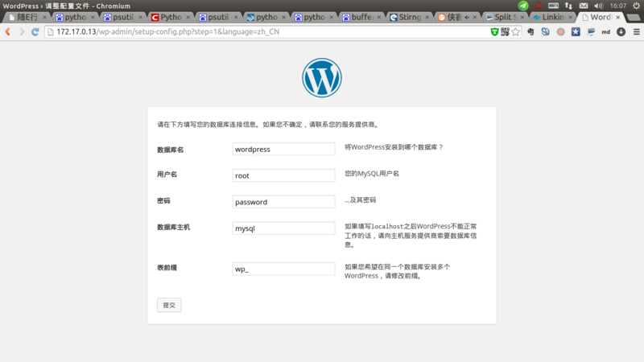Submit the form with 提交 button
Image resolution: width=644 pixels, height=362 pixels.
pos(169,305)
